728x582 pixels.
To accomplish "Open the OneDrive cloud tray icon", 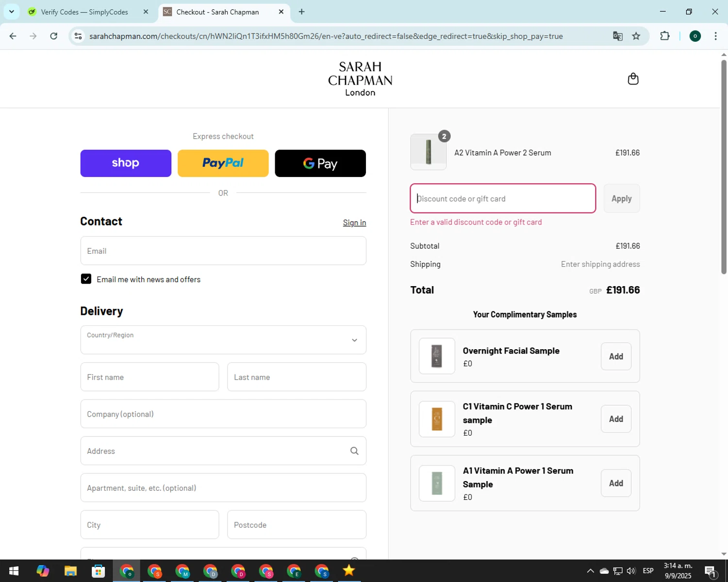I will (x=604, y=571).
